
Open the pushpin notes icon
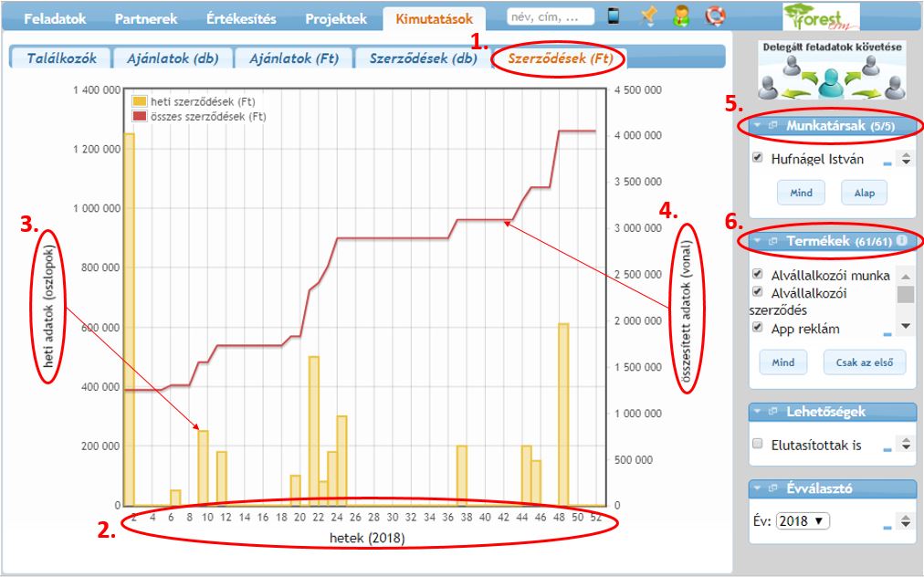[x=648, y=16]
